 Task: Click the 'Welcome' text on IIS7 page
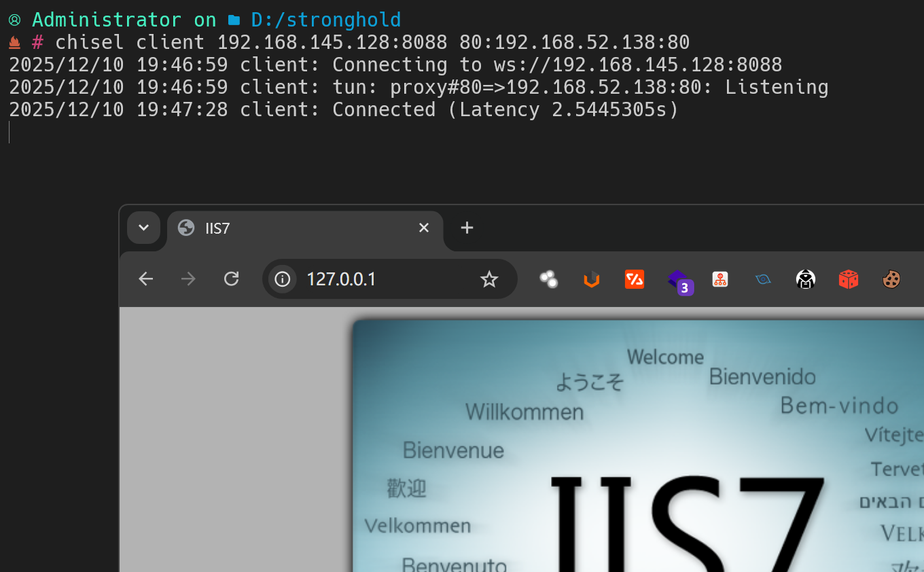[x=665, y=357]
